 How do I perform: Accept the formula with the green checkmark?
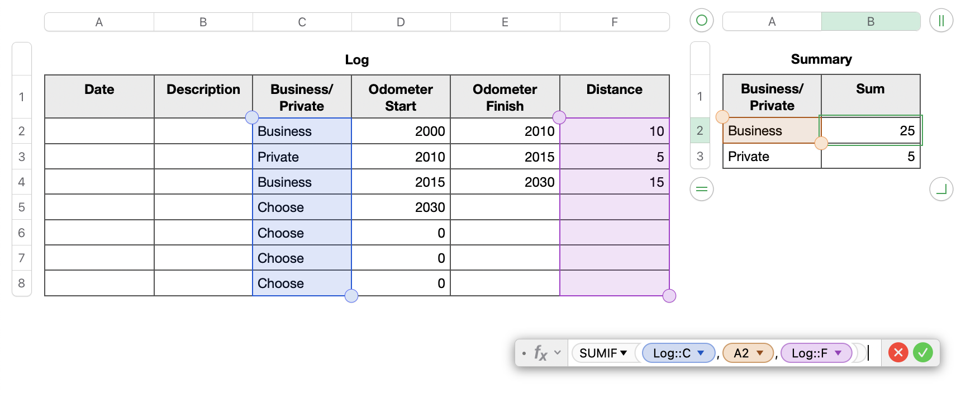(922, 353)
